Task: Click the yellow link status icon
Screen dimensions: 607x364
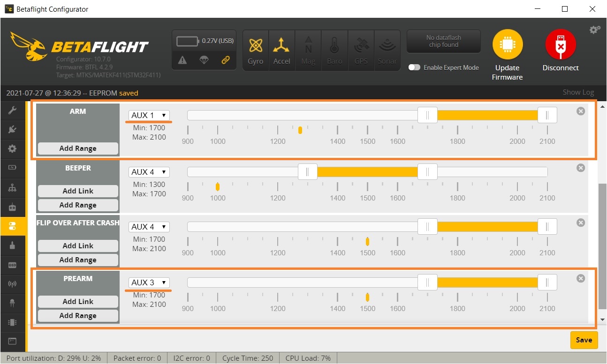Action: [225, 60]
